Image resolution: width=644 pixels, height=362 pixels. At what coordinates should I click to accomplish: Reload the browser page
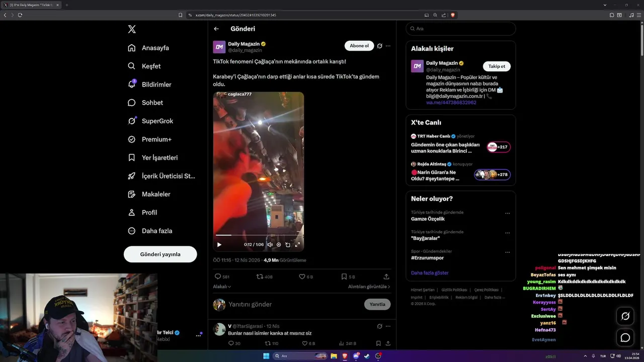click(x=20, y=15)
